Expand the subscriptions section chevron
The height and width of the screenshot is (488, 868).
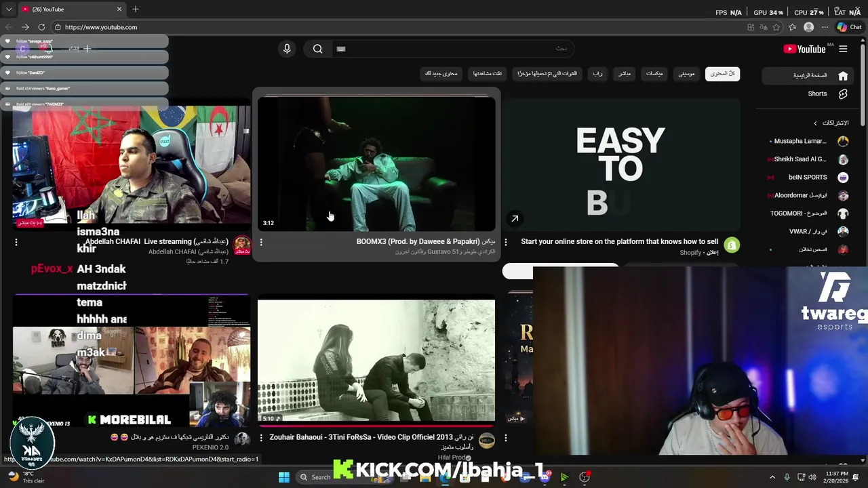[816, 123]
